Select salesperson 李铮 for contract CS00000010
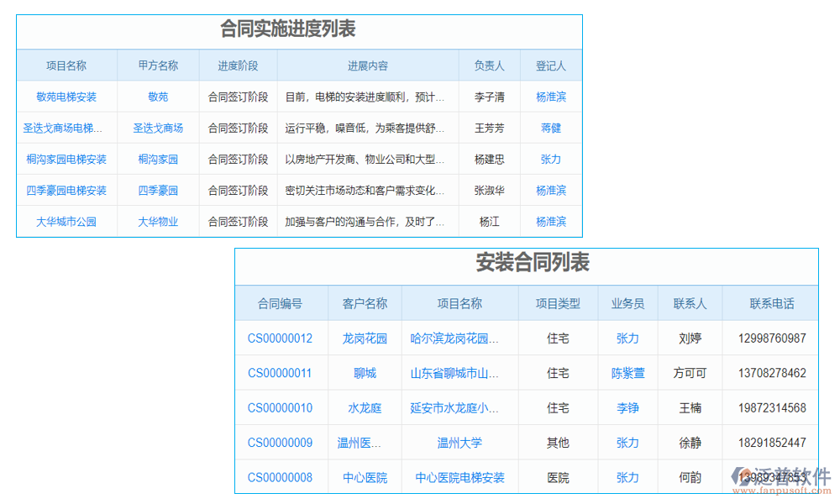Screen dimensions: 840x504 coord(627,407)
